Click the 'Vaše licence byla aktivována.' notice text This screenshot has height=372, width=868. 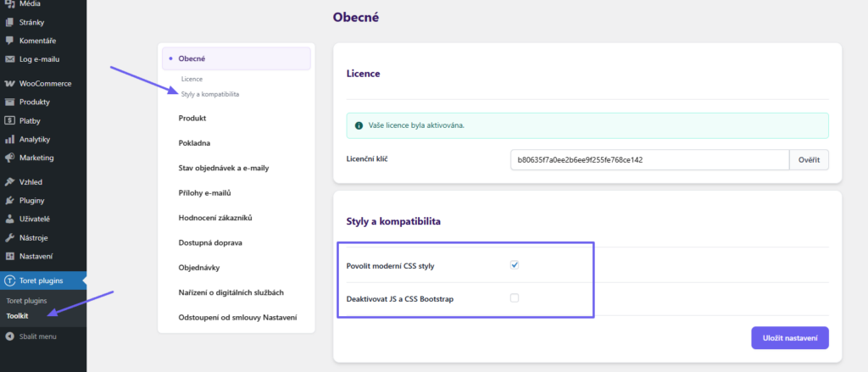tap(415, 125)
